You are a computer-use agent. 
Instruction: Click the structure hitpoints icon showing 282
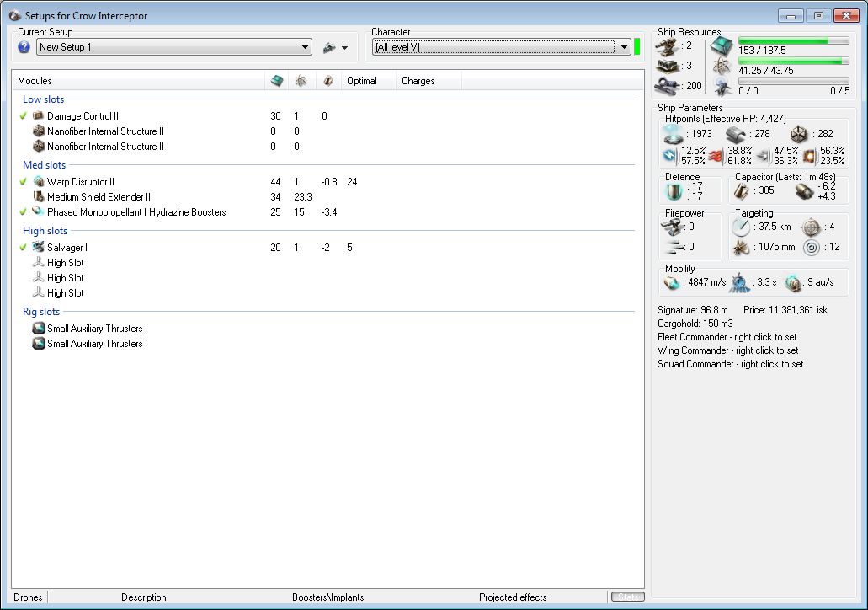click(799, 134)
